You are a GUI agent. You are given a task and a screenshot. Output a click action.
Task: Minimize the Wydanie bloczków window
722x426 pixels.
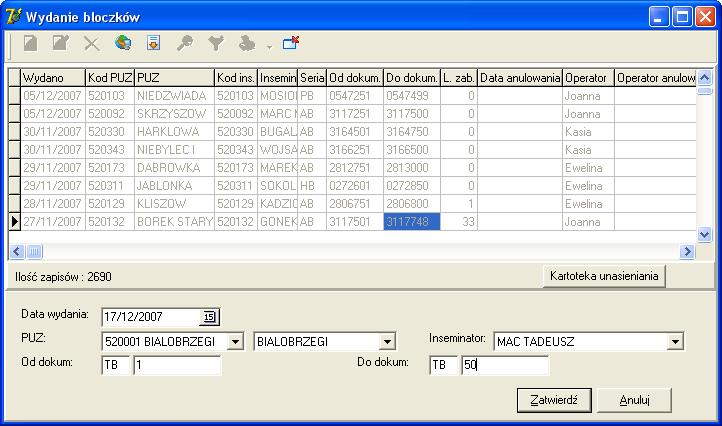659,17
